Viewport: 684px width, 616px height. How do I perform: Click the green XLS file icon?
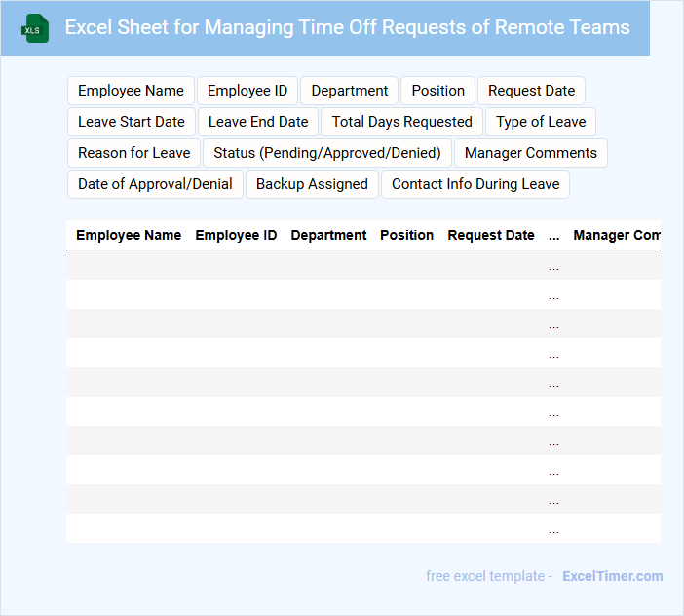pos(36,28)
